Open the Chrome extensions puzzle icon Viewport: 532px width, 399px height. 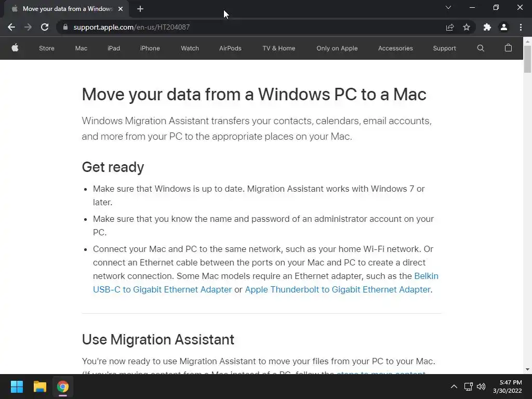click(x=487, y=27)
